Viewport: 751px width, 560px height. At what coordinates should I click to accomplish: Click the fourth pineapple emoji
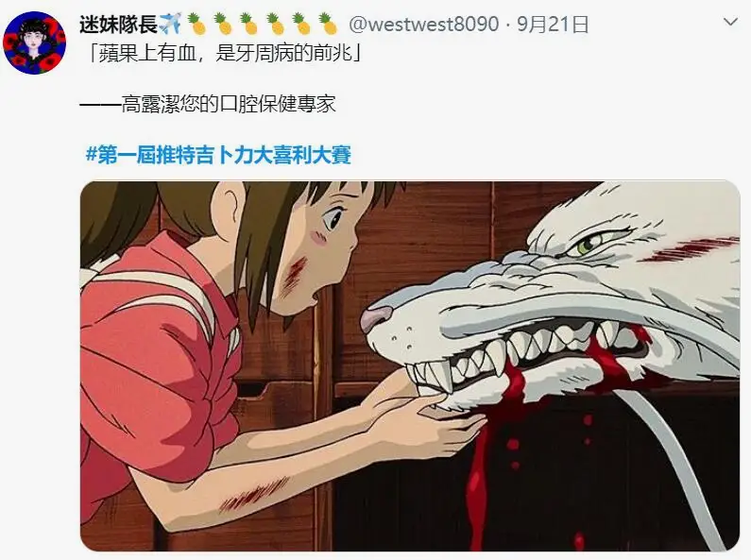tap(276, 24)
